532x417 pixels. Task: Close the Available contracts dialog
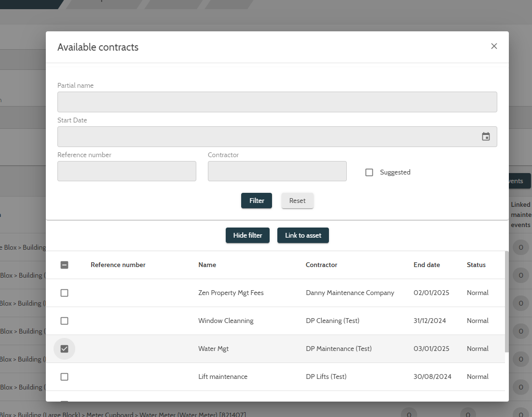[494, 46]
